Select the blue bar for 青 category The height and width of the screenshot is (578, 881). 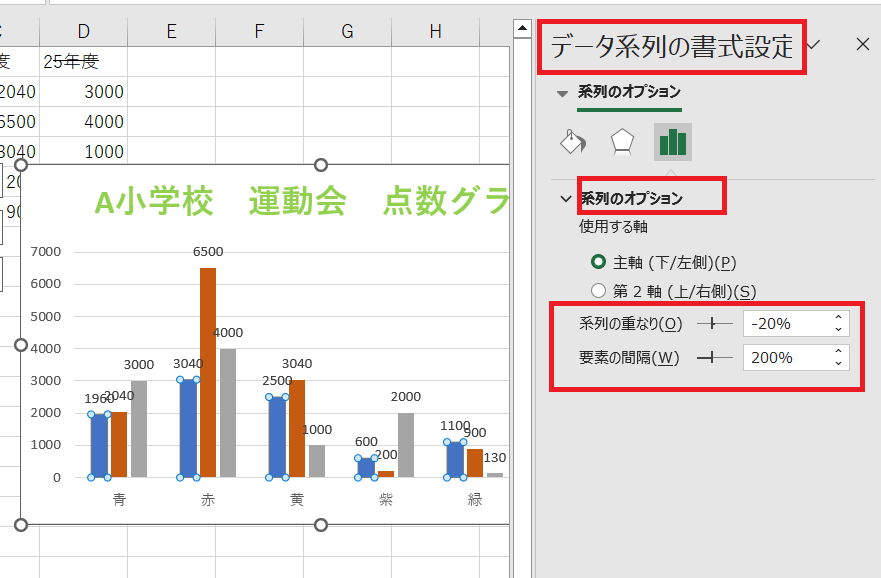pyautogui.click(x=99, y=446)
